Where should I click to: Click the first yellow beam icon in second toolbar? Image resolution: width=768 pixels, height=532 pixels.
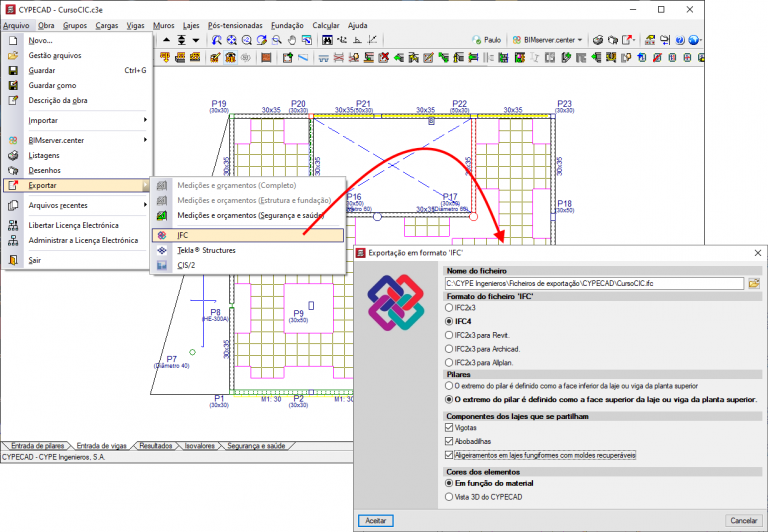(x=165, y=58)
